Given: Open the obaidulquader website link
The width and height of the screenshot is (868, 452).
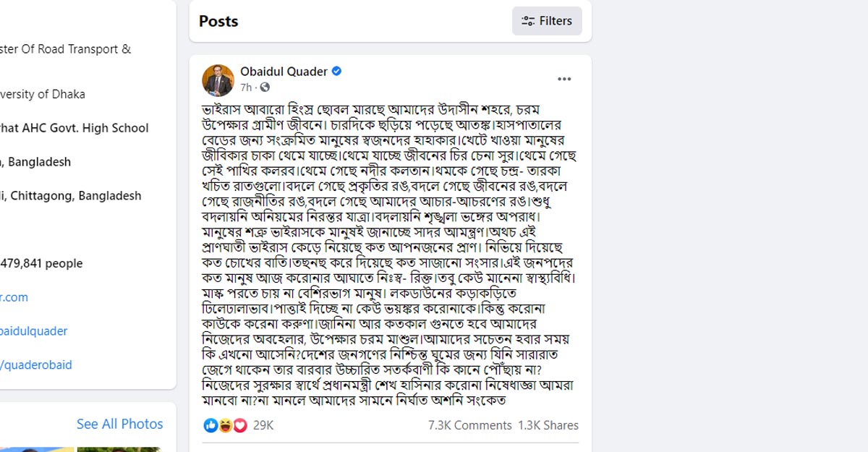Looking at the screenshot, I should tap(33, 331).
